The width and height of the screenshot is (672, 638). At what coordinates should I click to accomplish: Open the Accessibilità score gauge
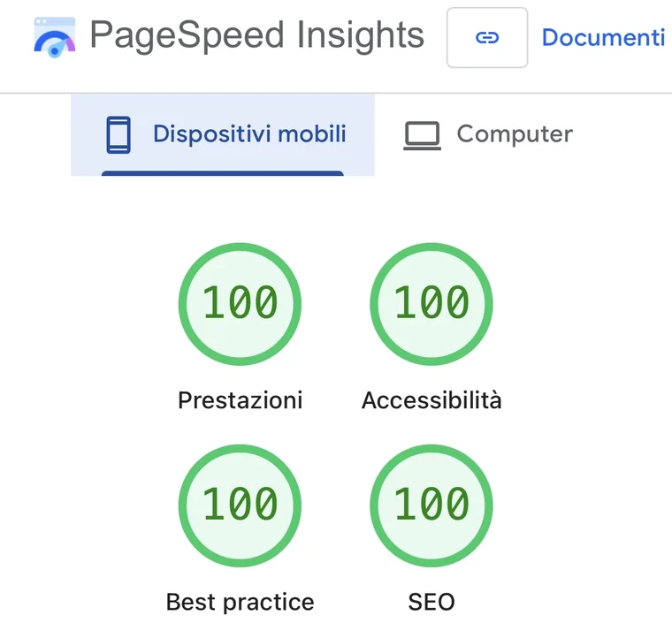[x=431, y=304]
